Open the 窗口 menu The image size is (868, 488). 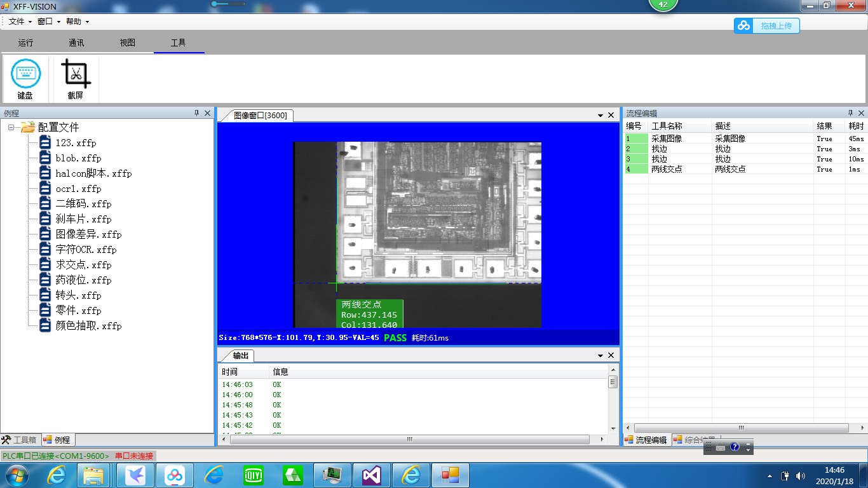tap(48, 22)
